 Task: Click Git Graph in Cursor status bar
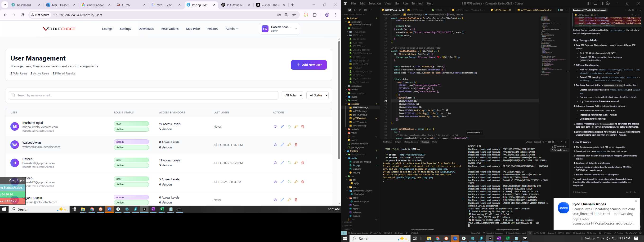[x=398, y=233]
